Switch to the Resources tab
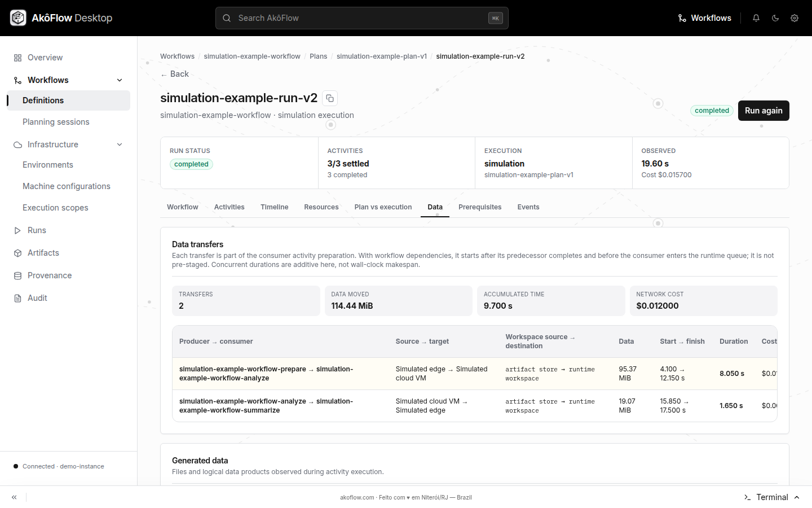 click(x=321, y=207)
